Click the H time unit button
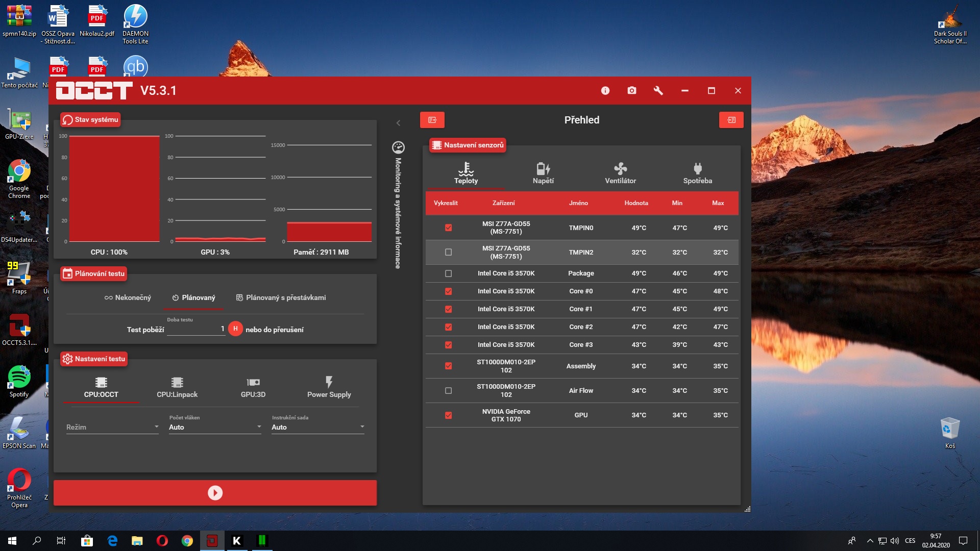 [235, 329]
